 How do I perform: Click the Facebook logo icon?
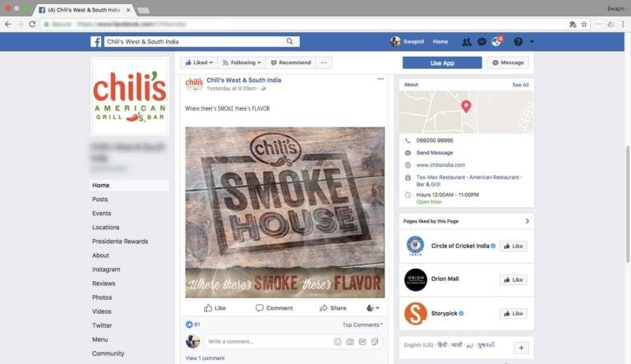pos(96,41)
